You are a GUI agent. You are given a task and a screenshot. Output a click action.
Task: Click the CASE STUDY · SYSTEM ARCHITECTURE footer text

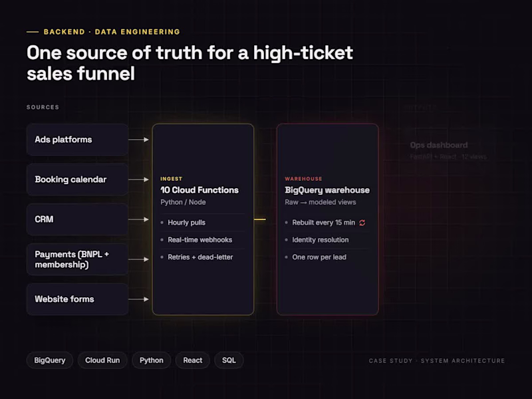(437, 360)
